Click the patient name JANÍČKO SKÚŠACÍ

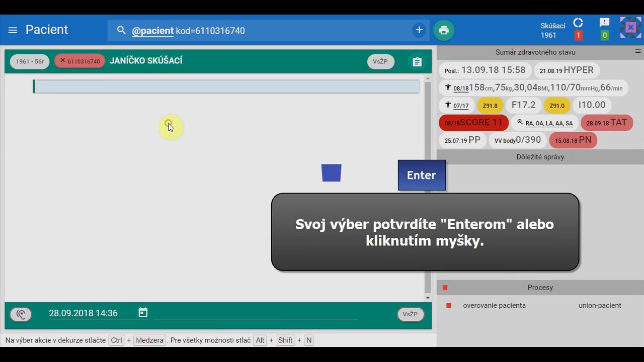pyautogui.click(x=146, y=61)
